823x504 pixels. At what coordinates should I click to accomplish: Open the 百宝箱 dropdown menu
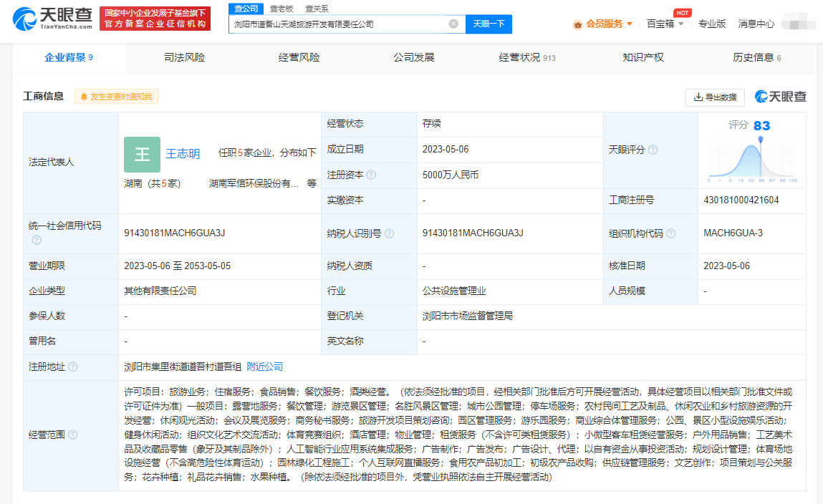[665, 24]
